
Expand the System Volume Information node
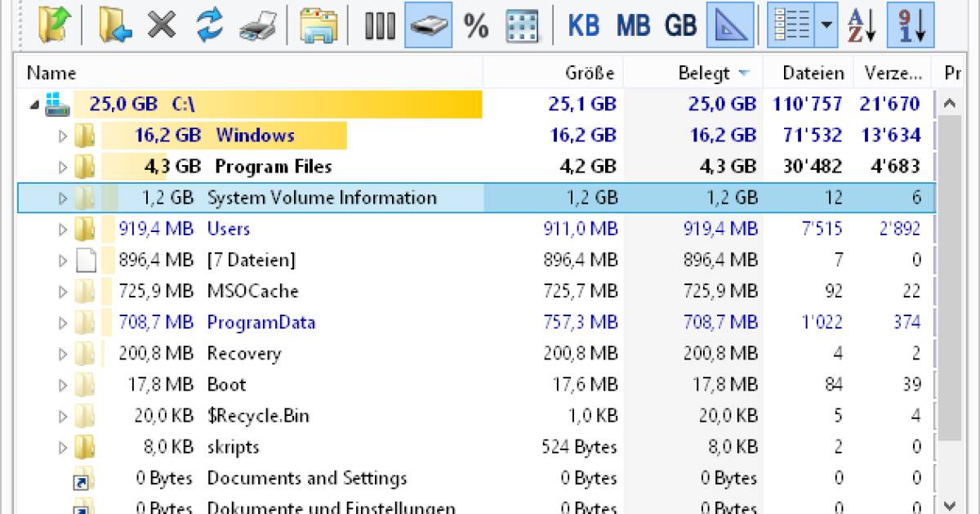(63, 198)
